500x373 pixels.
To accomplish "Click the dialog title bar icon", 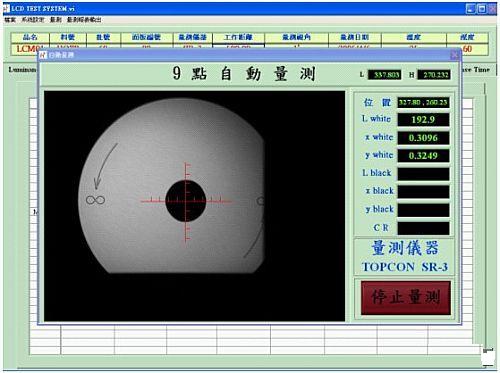I will pyautogui.click(x=43, y=55).
